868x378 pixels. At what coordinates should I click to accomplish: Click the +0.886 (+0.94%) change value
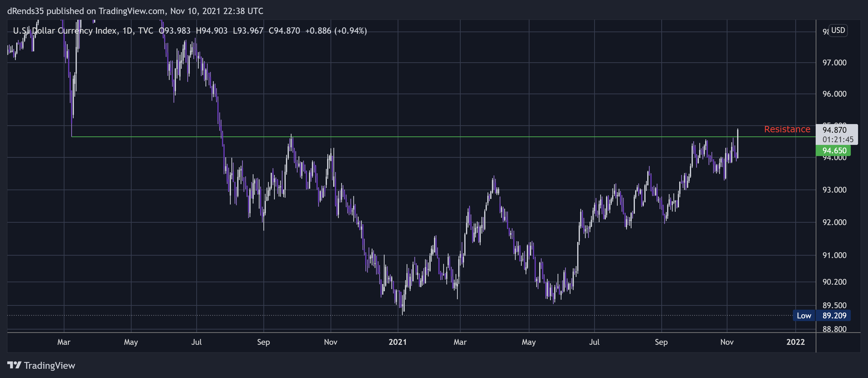336,31
